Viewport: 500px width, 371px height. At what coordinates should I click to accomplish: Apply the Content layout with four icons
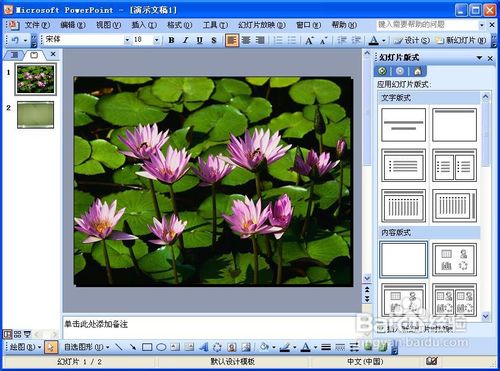click(x=454, y=260)
